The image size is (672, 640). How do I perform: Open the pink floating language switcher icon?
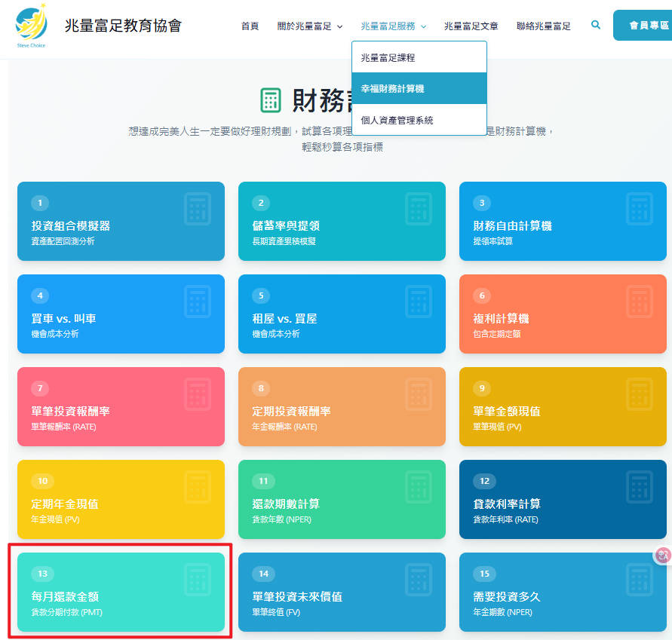pos(661,555)
